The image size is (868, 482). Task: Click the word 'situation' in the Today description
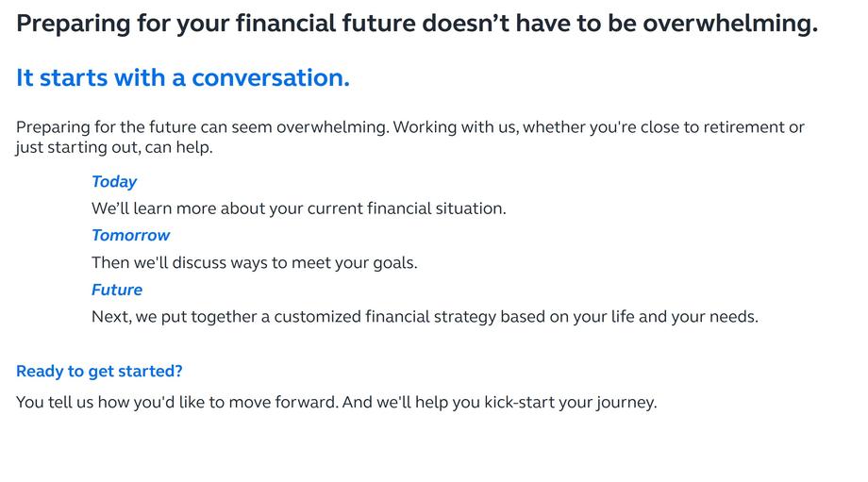pos(471,208)
